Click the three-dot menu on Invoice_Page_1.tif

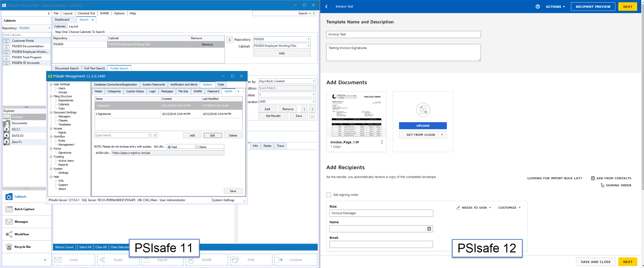[382, 142]
